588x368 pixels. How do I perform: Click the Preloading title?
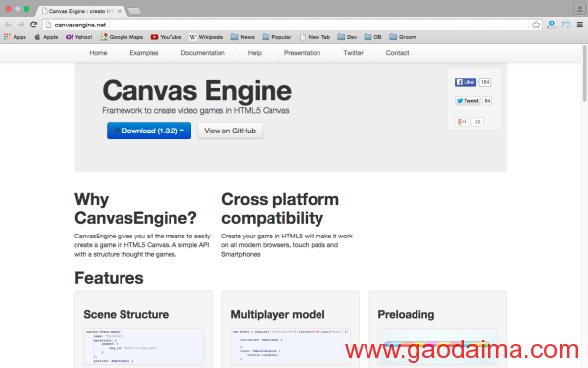[406, 314]
